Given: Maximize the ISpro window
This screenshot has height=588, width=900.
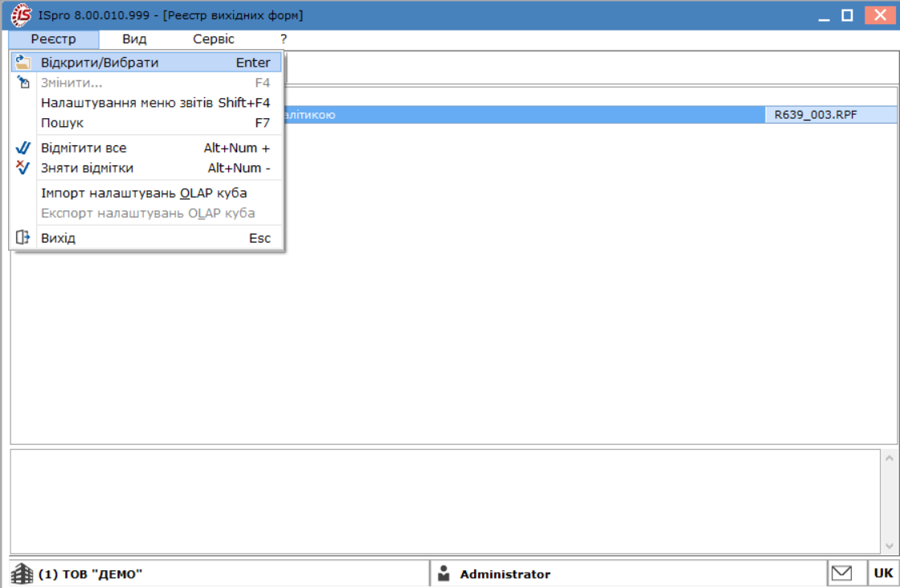Looking at the screenshot, I should pyautogui.click(x=847, y=15).
